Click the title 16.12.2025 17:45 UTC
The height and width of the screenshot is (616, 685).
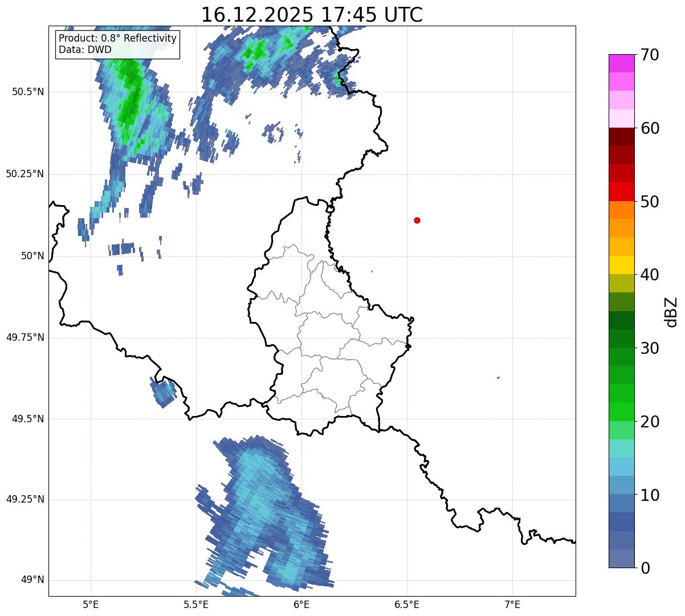pos(312,15)
